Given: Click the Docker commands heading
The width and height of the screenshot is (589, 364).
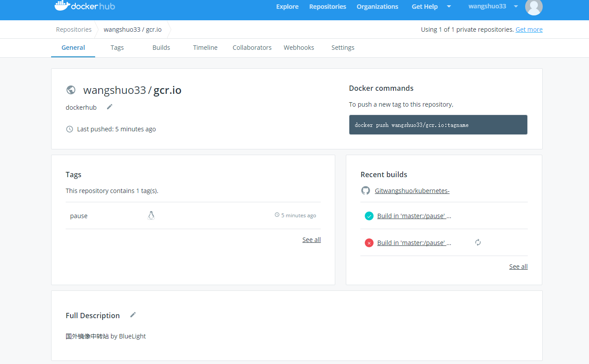Looking at the screenshot, I should click(x=381, y=88).
